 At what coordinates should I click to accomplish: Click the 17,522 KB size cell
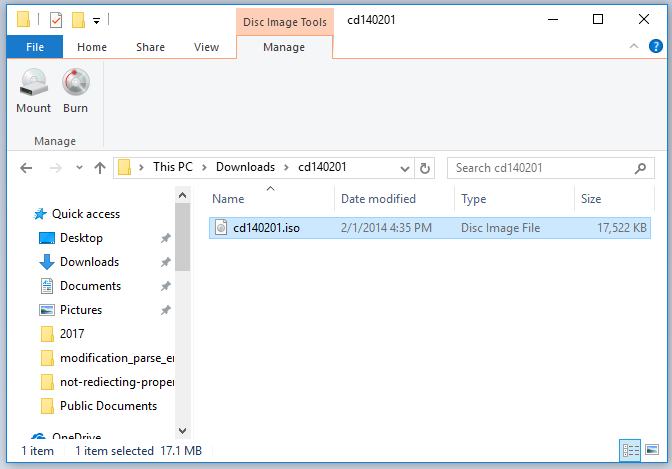point(621,228)
